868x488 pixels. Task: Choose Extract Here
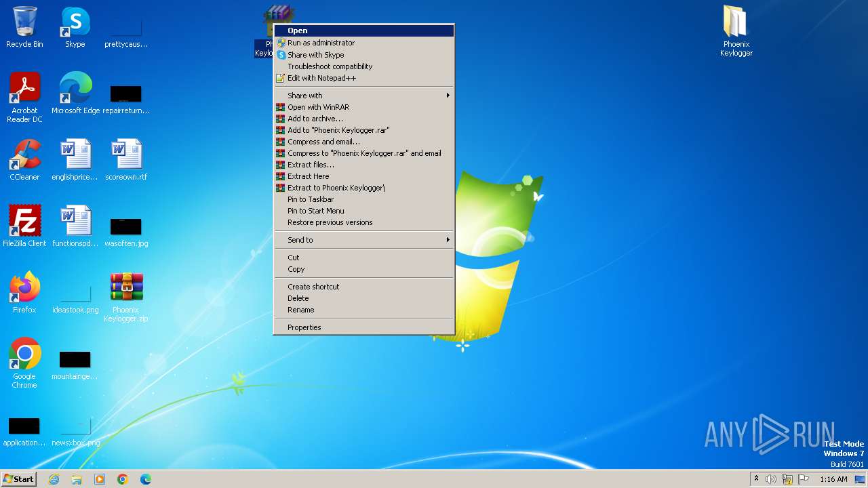(363, 176)
